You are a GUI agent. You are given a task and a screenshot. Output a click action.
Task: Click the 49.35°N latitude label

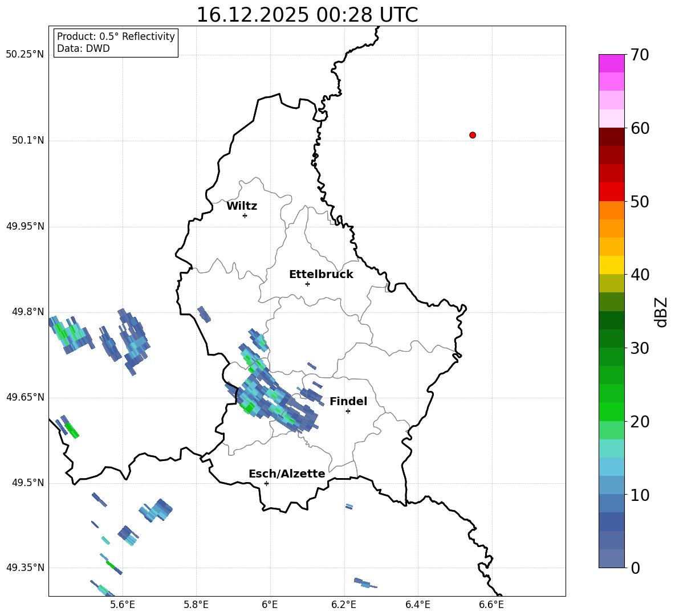25,568
